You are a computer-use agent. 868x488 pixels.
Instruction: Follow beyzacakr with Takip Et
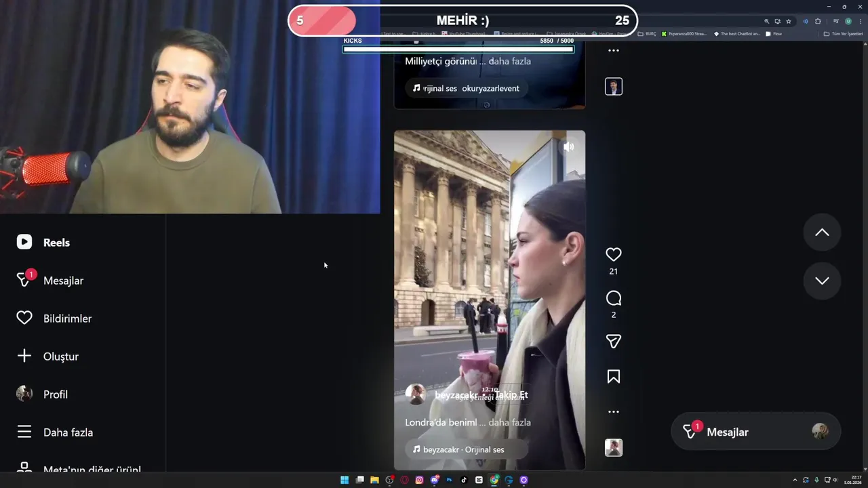click(511, 394)
